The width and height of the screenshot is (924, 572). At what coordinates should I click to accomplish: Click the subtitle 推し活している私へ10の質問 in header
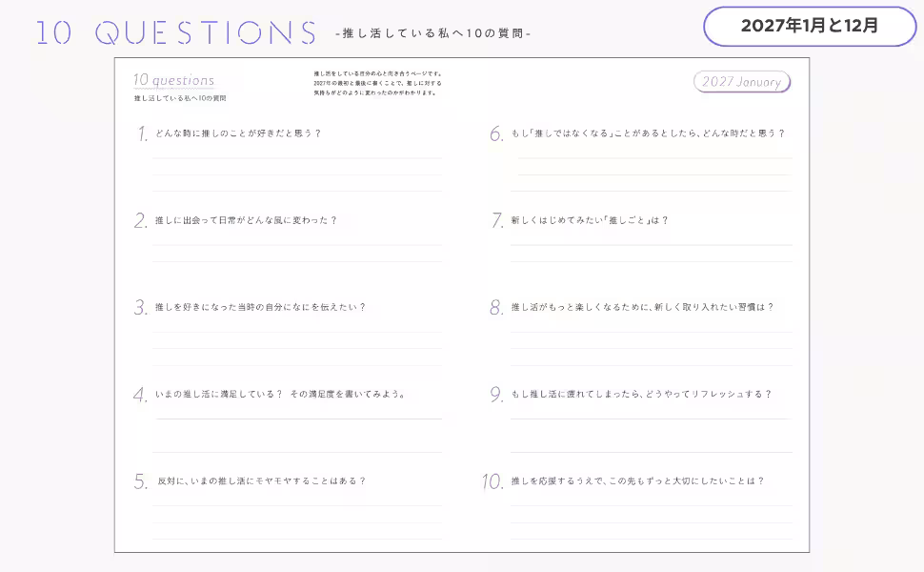[433, 33]
